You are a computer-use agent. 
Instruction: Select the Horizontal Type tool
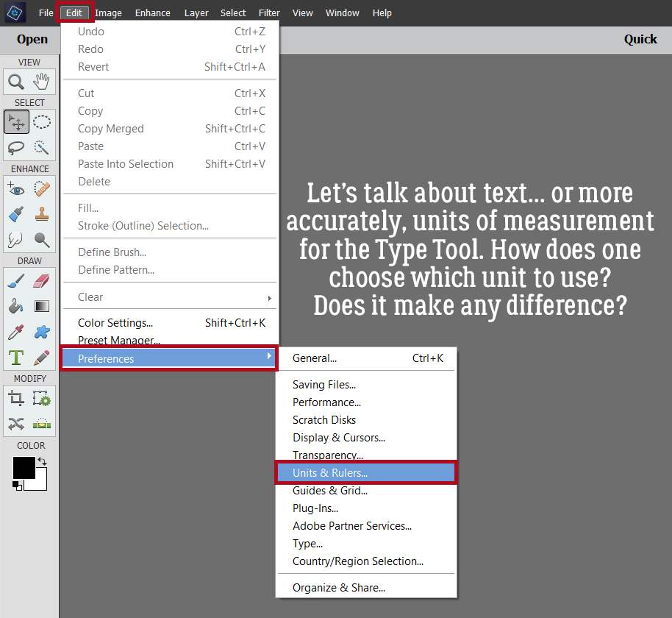(15, 356)
